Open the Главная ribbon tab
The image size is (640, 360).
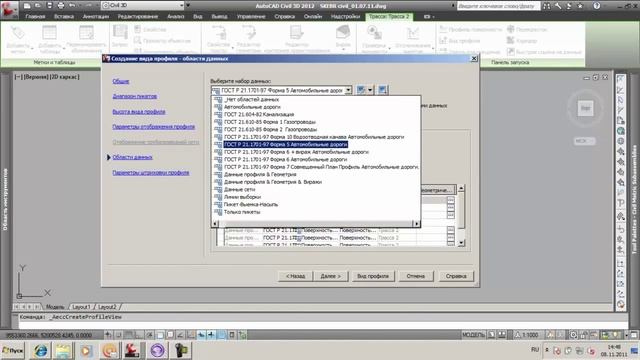tap(35, 16)
